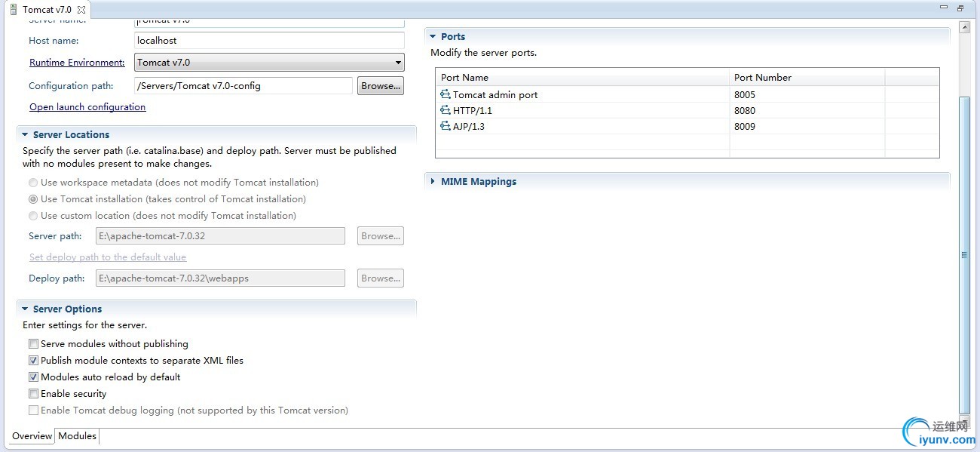Collapse the Server Locations section
Viewport: 980px width, 452px height.
point(25,134)
